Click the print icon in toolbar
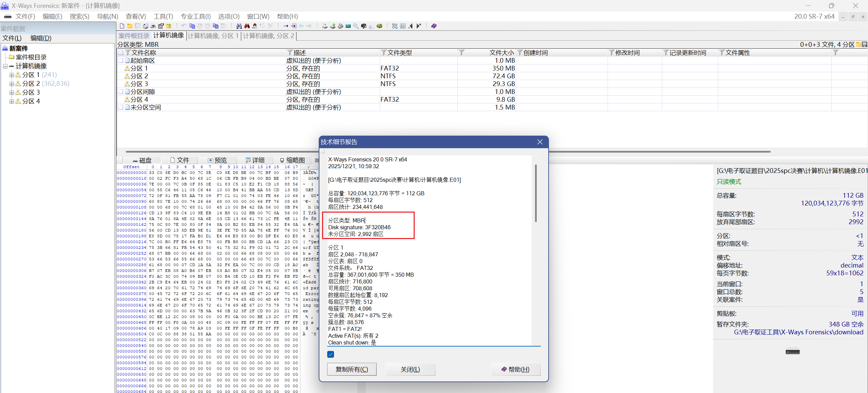The height and width of the screenshot is (393, 868). (153, 26)
